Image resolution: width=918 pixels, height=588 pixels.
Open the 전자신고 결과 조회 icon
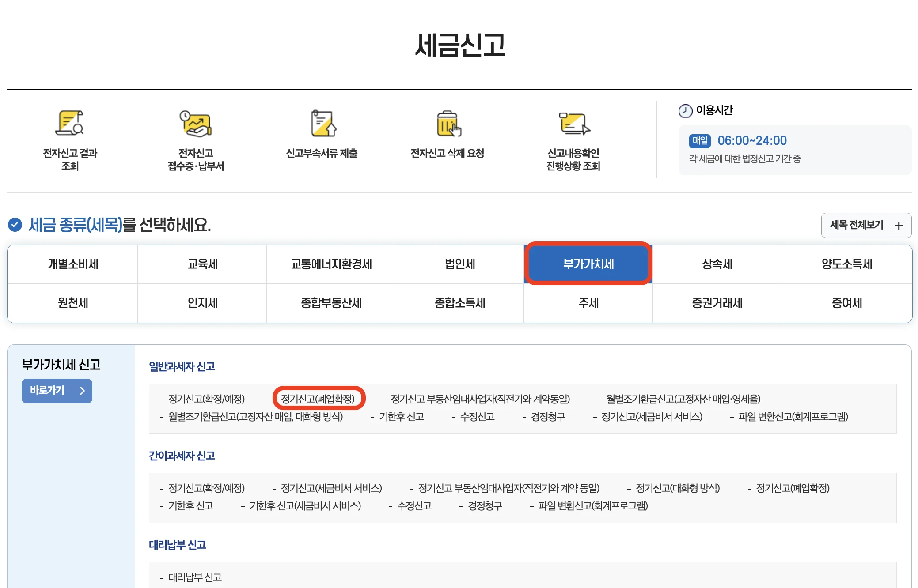pyautogui.click(x=70, y=124)
